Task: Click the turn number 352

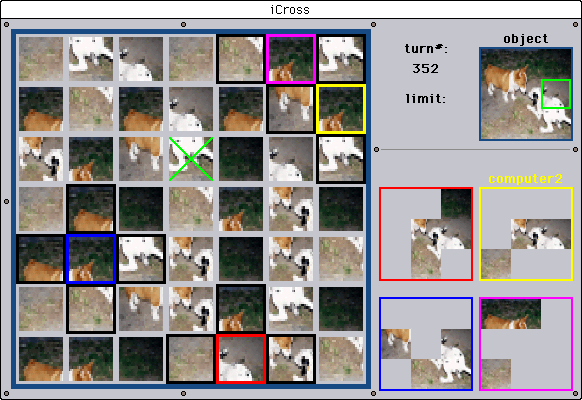Action: point(425,68)
